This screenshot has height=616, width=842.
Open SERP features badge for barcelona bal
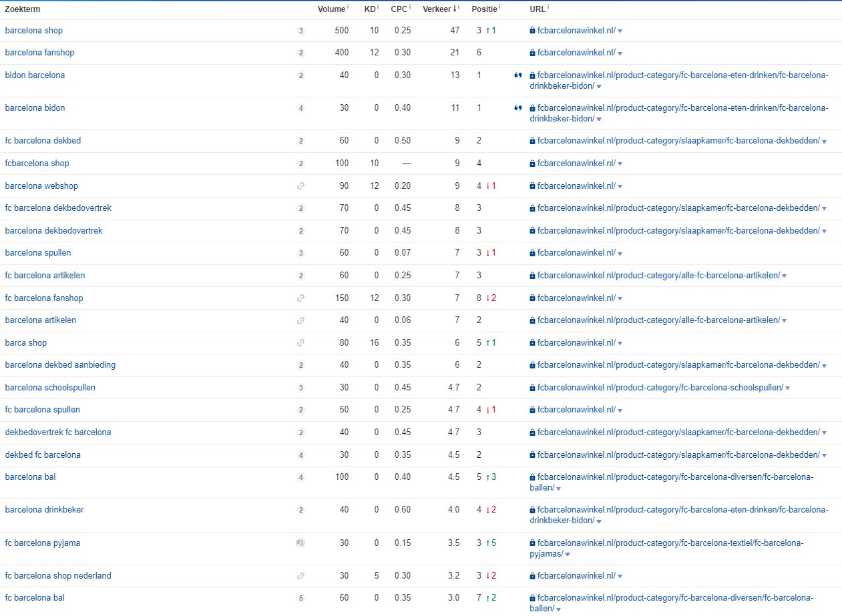(x=300, y=477)
